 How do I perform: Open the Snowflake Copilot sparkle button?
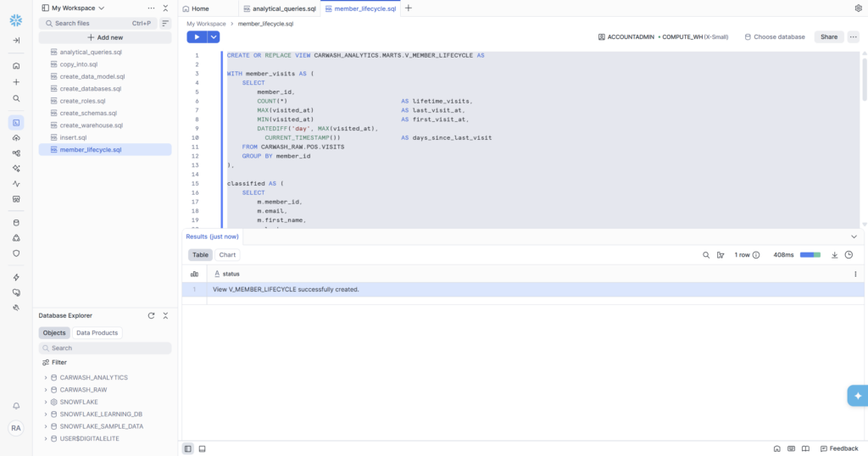coord(857,396)
